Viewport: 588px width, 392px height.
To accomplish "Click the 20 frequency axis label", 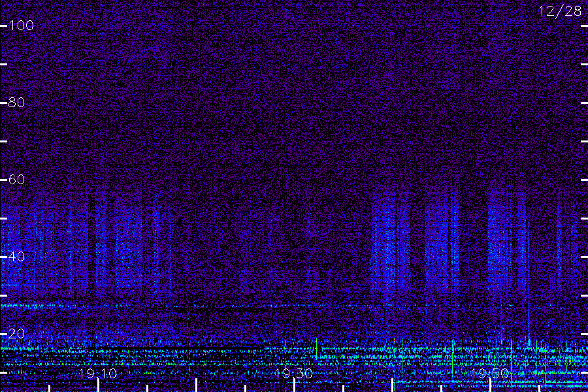I will click(16, 333).
